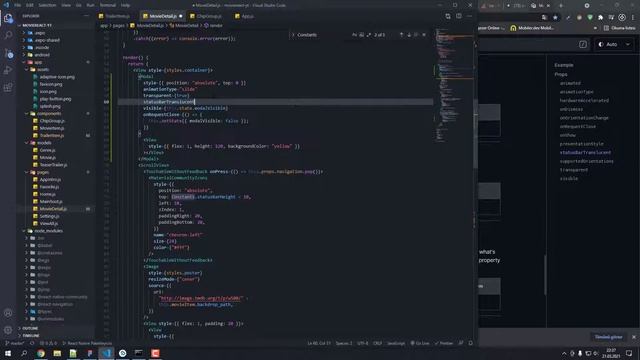Screen dimensions: 640x360
Task: Open the browser extensions puzzle icon
Action: click(x=600, y=18)
